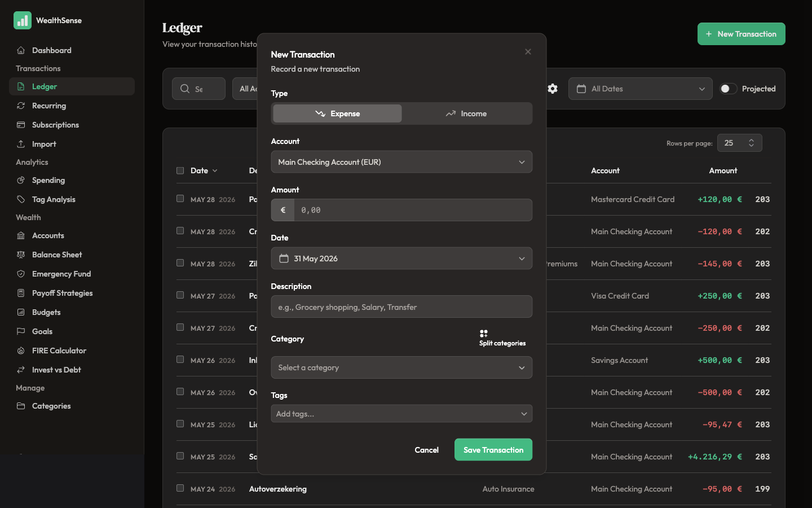The image size is (812, 508).
Task: Sort by the Date column header
Action: click(204, 170)
